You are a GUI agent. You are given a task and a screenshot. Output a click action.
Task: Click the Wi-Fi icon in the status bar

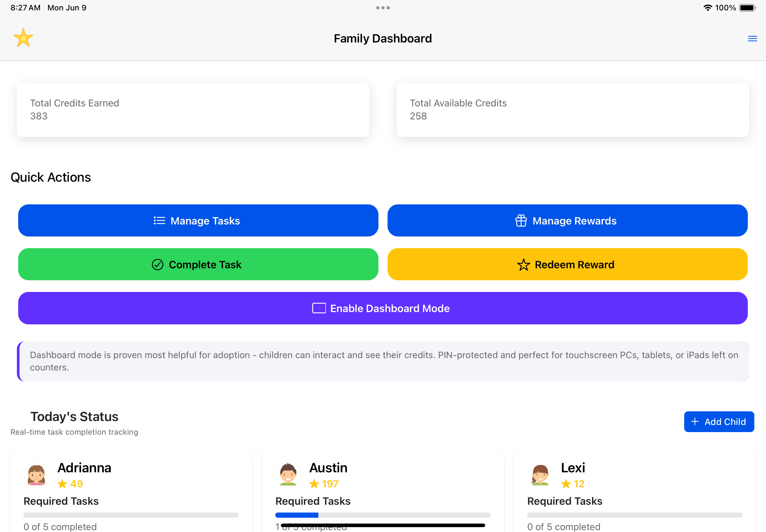(x=708, y=7)
